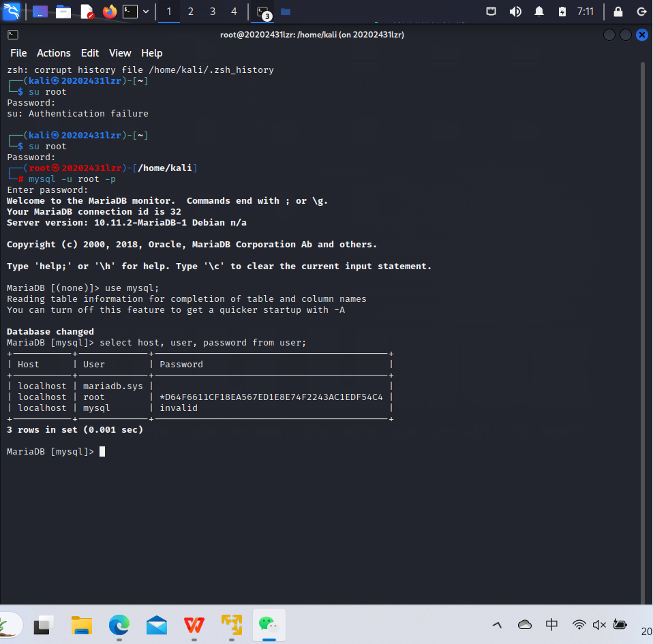Click the terminal vertical scrollbar
This screenshot has width=653, height=644.
pos(643,333)
